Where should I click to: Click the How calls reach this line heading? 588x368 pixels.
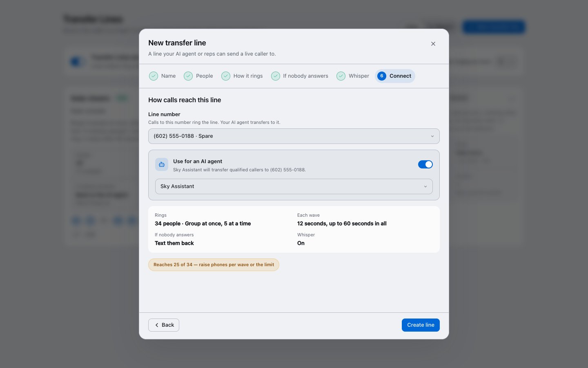[x=185, y=100]
